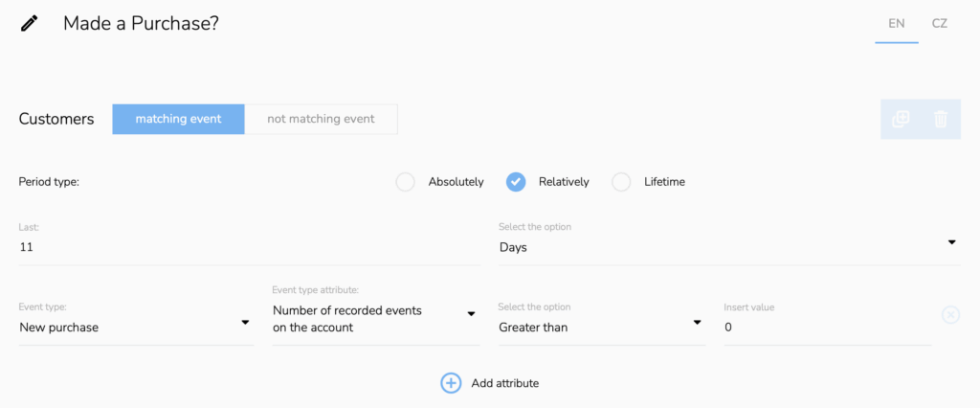The width and height of the screenshot is (980, 408).
Task: Open the Greater than operator dropdown
Action: 601,328
